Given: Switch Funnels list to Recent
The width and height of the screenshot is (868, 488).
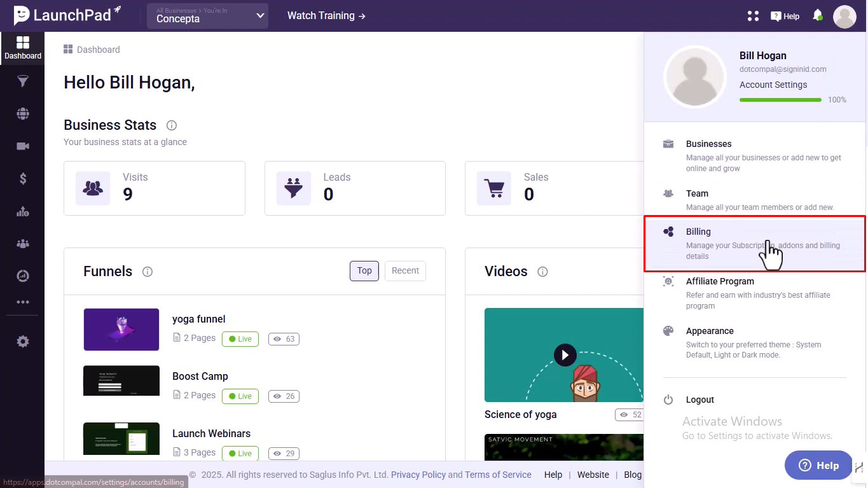Looking at the screenshot, I should (x=405, y=270).
